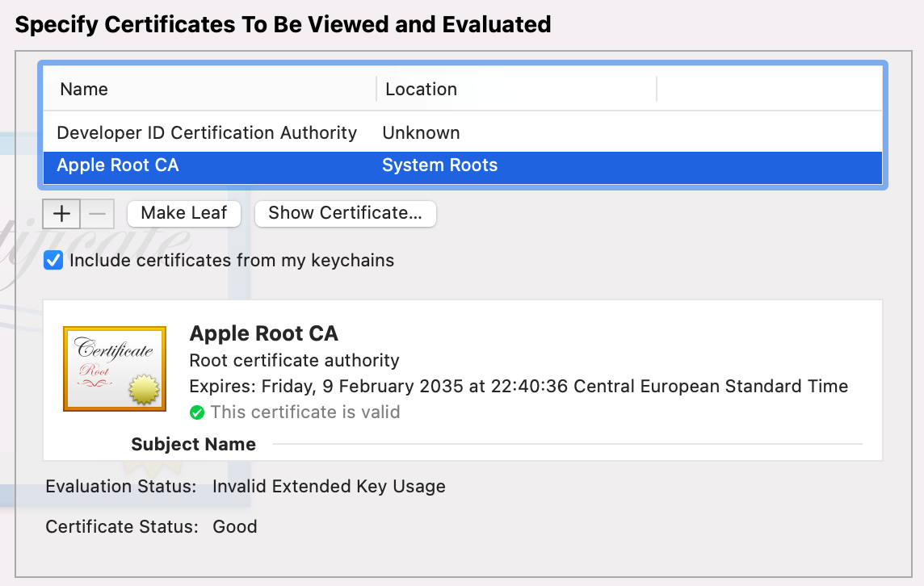The height and width of the screenshot is (586, 924).
Task: Click the minus button to remove certificate
Action: 97,213
